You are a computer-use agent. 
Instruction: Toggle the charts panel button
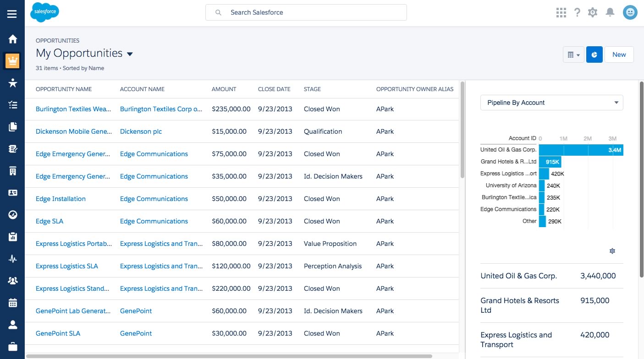tap(594, 54)
